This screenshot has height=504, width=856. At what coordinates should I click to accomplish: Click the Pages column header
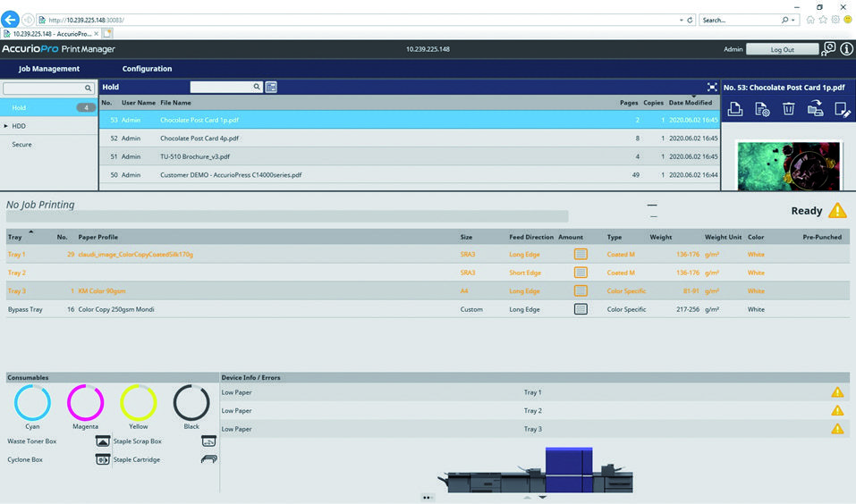point(629,103)
